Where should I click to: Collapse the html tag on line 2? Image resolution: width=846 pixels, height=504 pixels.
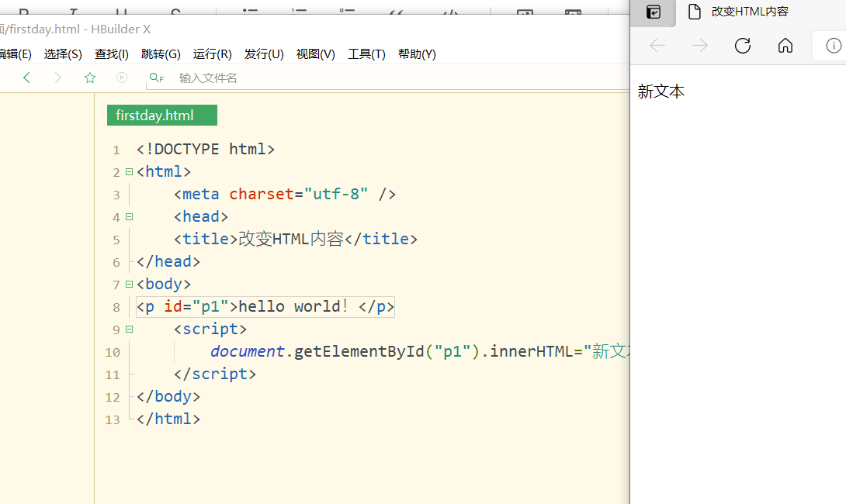coord(129,172)
